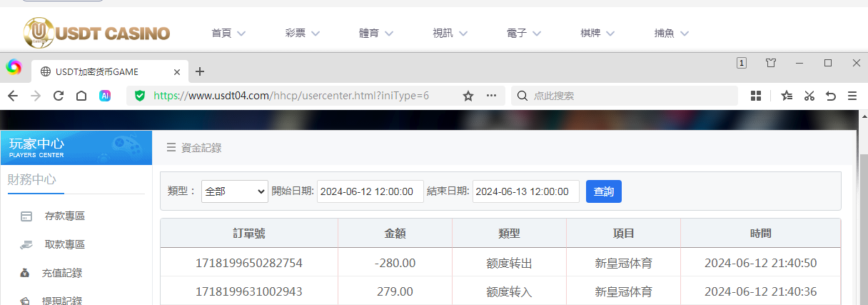The height and width of the screenshot is (305, 868).
Task: Click the 項目 column header
Action: pyautogui.click(x=623, y=234)
